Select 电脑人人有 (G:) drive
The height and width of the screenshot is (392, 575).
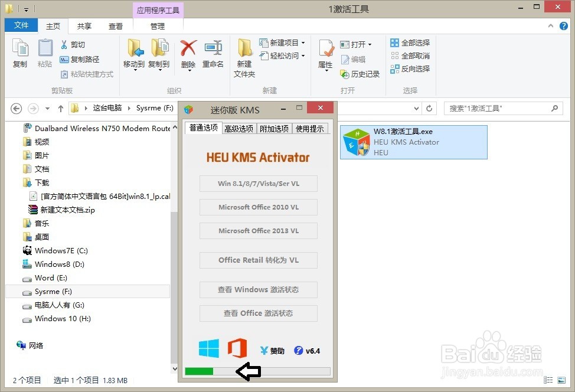tap(54, 305)
